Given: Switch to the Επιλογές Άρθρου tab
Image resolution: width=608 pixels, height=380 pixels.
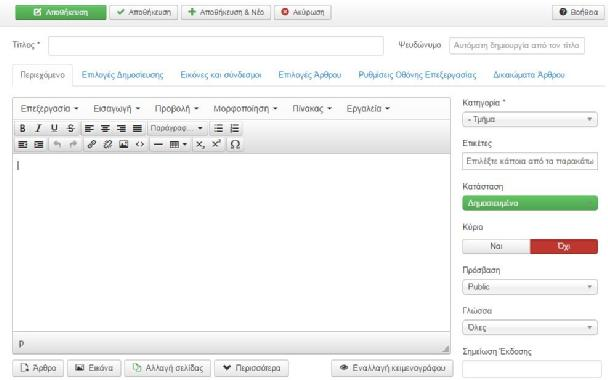Looking at the screenshot, I should [310, 75].
